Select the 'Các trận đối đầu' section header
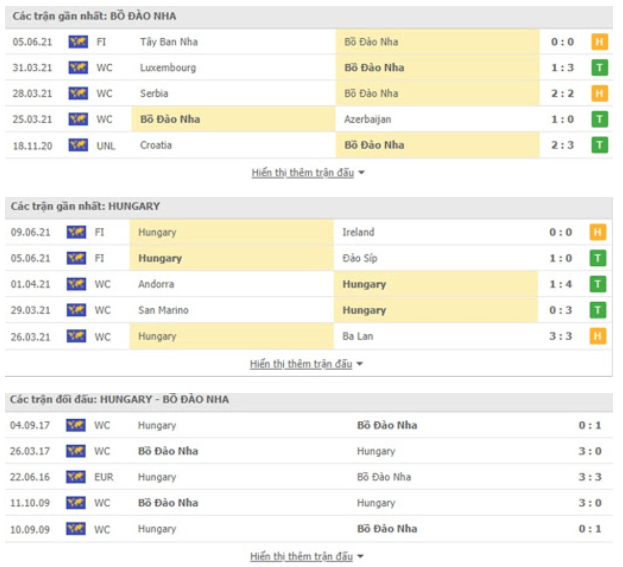 click(x=119, y=399)
